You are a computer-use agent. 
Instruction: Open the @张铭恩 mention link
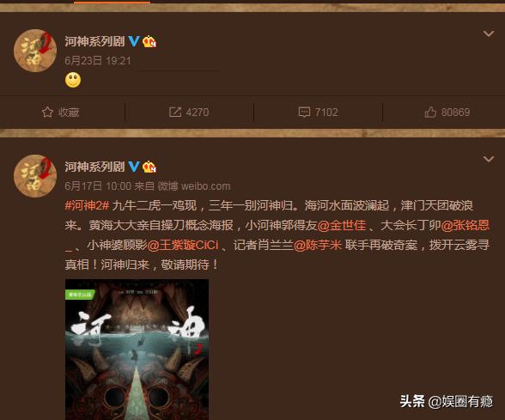[465, 225]
